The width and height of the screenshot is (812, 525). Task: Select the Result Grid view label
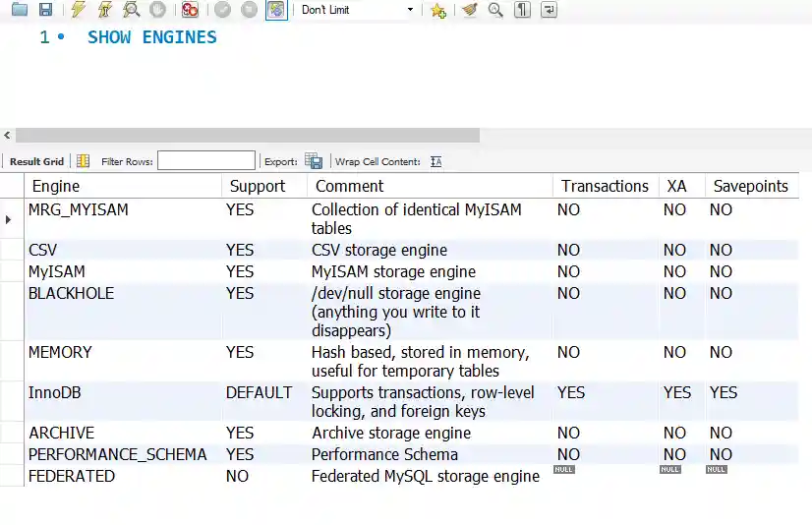pos(36,161)
